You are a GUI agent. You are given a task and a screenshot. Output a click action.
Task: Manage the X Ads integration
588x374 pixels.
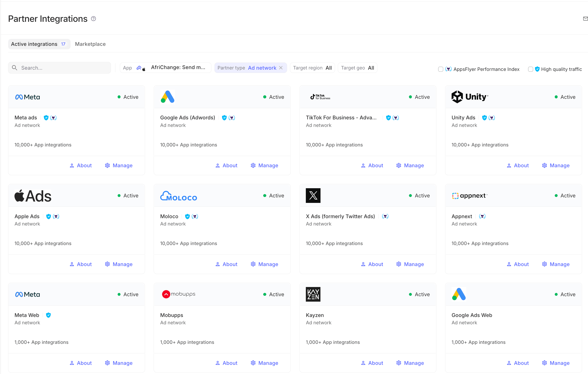(410, 264)
